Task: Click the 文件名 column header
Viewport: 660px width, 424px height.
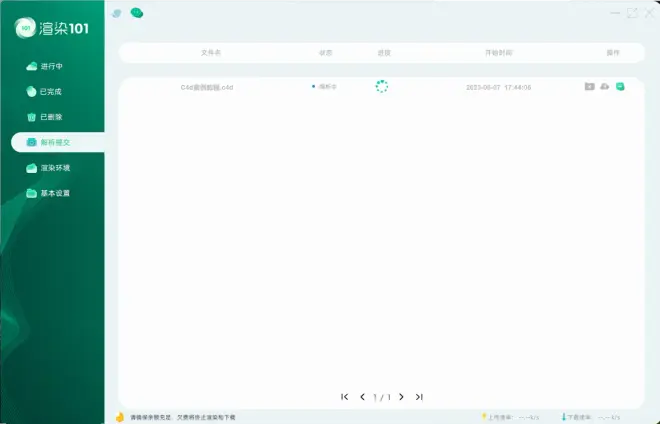Action: (211, 53)
